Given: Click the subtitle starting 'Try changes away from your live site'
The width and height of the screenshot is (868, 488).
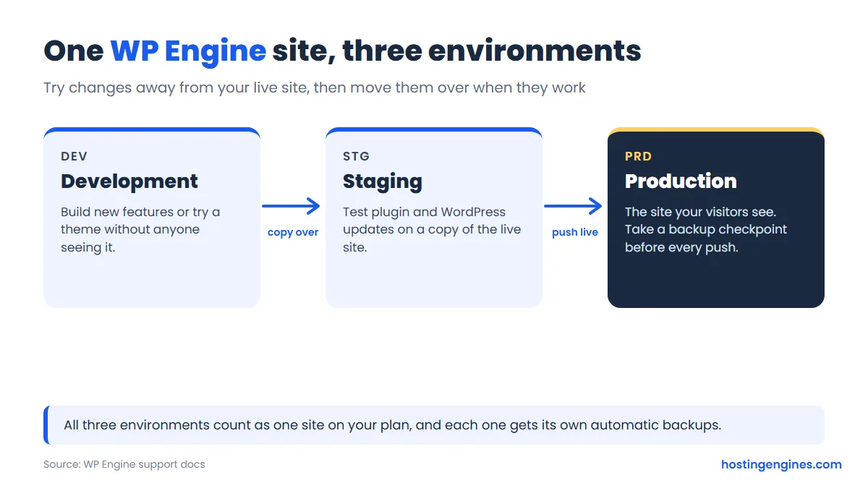Looking at the screenshot, I should (x=315, y=87).
